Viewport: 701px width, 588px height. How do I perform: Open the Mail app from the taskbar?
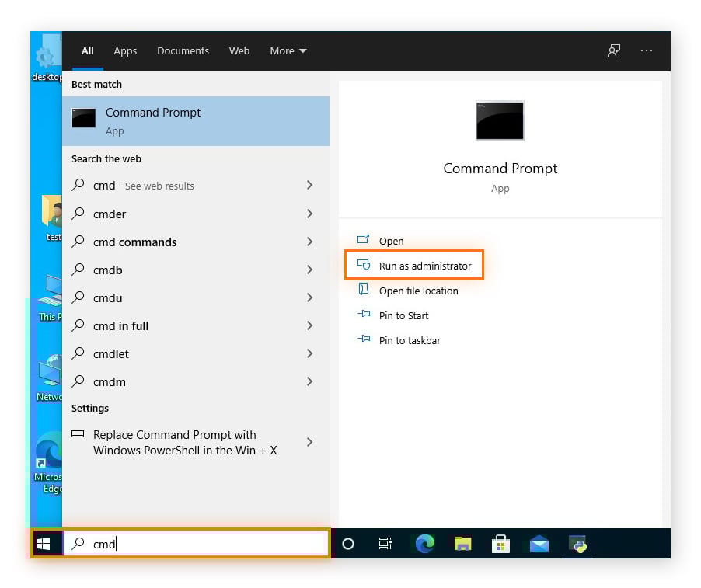(x=539, y=545)
